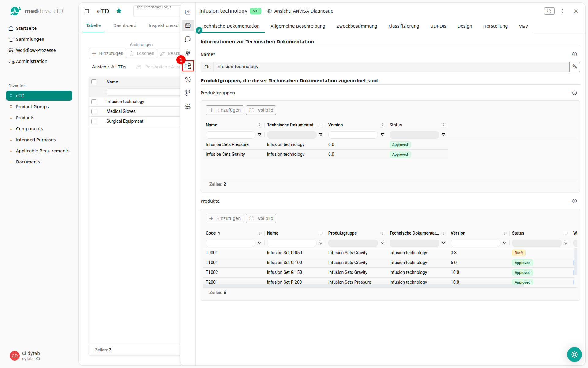Click the version branch icon
The image size is (588, 368).
188,93
